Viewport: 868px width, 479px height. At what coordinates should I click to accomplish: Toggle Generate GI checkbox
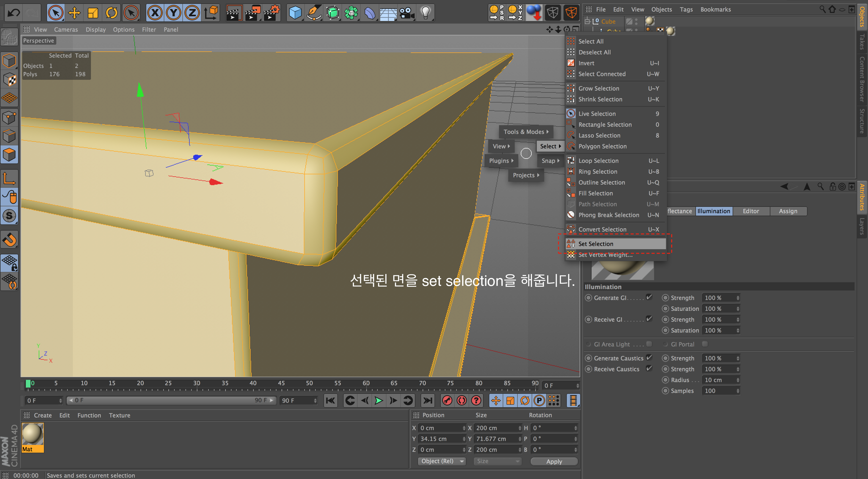pos(649,297)
